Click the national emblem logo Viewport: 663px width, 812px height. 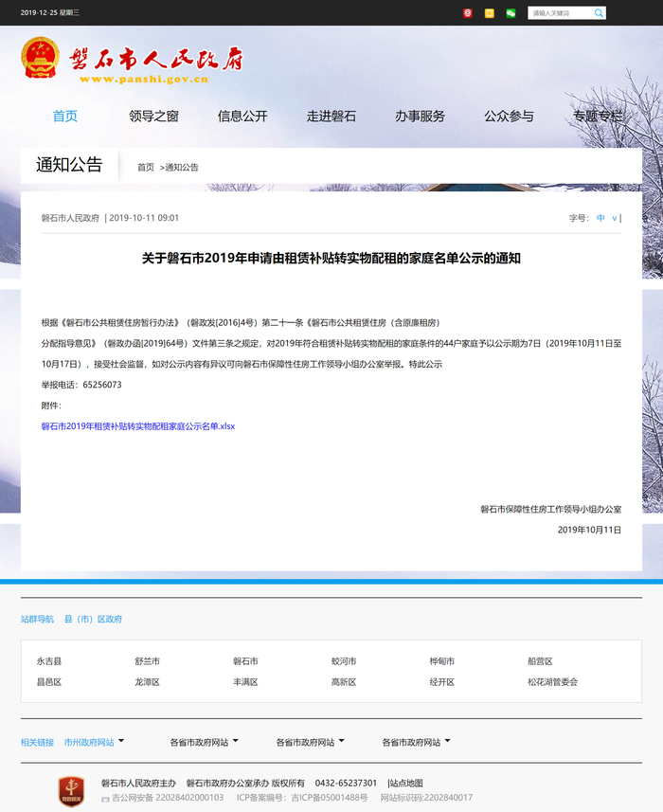click(x=41, y=58)
